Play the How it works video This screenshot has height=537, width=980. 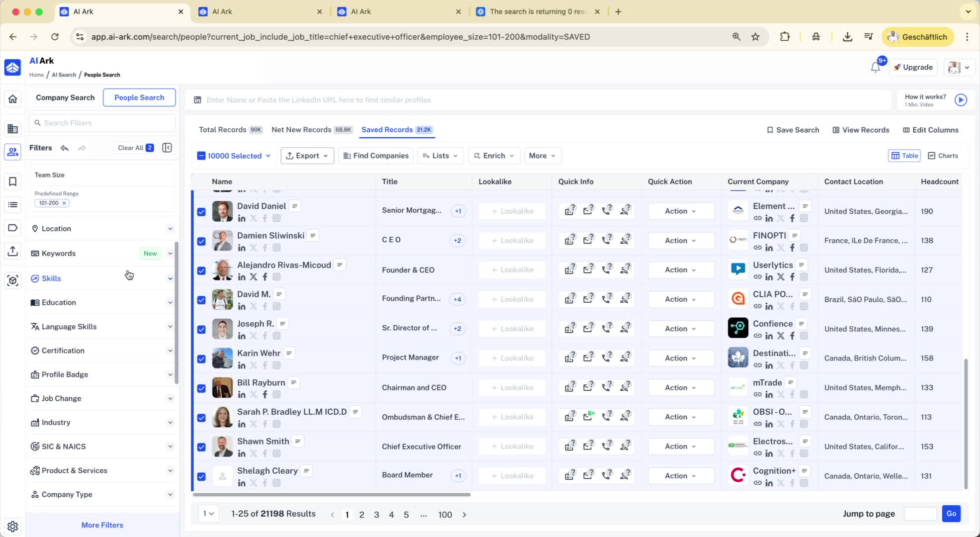961,100
